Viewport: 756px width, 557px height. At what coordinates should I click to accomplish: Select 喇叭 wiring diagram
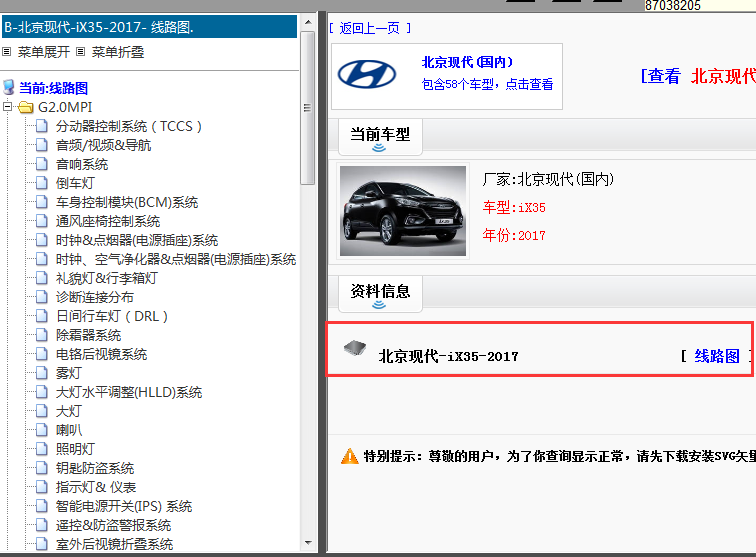pos(69,430)
